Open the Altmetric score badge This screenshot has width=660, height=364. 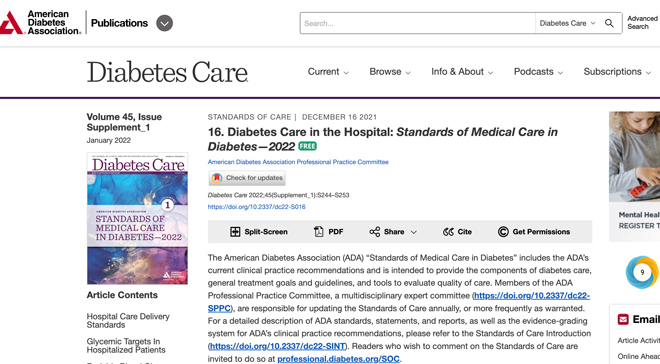[642, 272]
